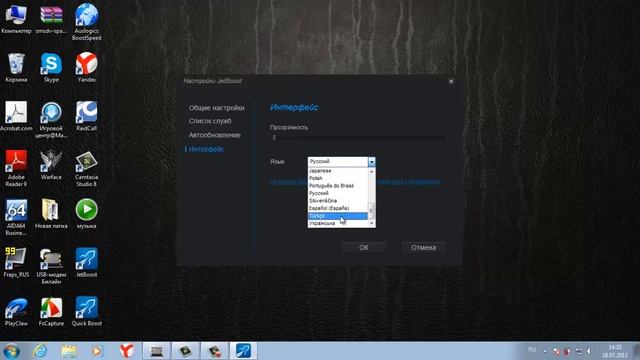Click the RU language indicator in tray

532,350
